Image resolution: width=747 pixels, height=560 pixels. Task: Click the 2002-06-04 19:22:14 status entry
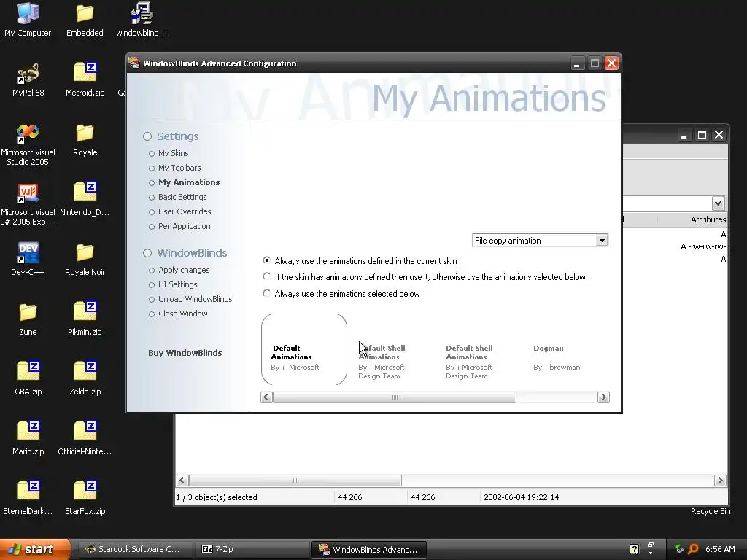point(521,497)
